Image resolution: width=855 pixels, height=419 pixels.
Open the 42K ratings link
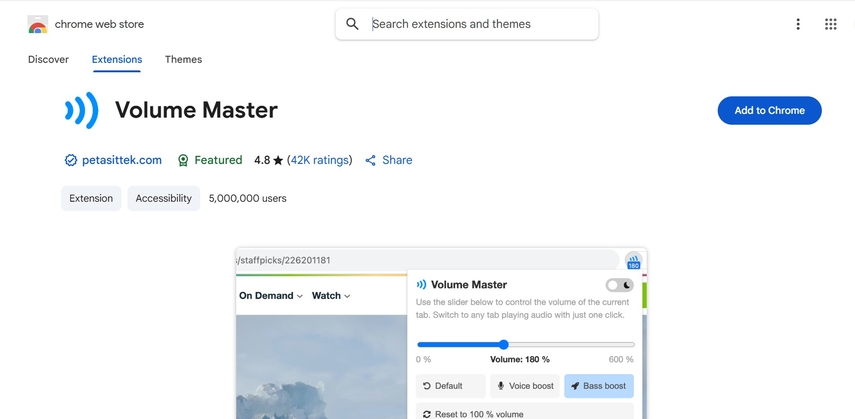coord(319,160)
